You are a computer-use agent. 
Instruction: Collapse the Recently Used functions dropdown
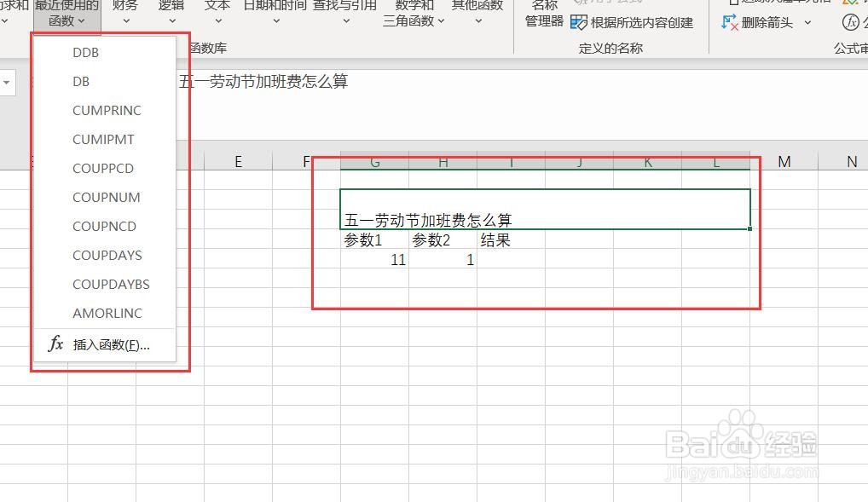(x=67, y=14)
